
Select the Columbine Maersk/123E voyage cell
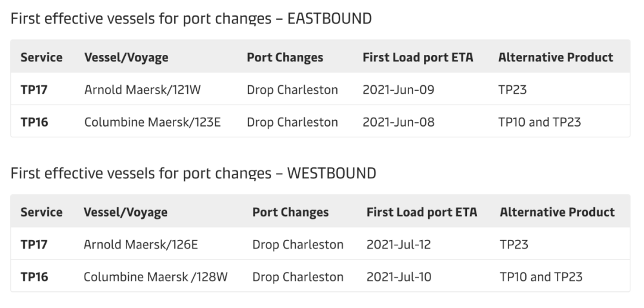click(x=152, y=122)
